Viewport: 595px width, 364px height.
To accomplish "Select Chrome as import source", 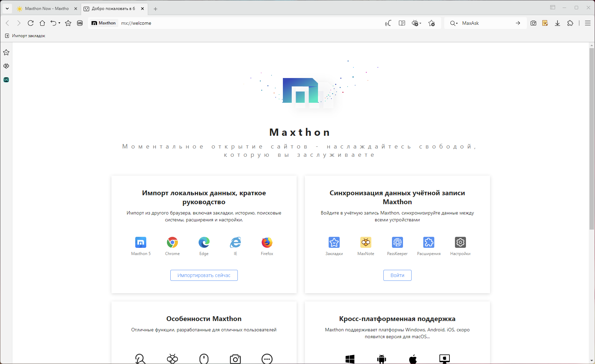I will [x=172, y=242].
